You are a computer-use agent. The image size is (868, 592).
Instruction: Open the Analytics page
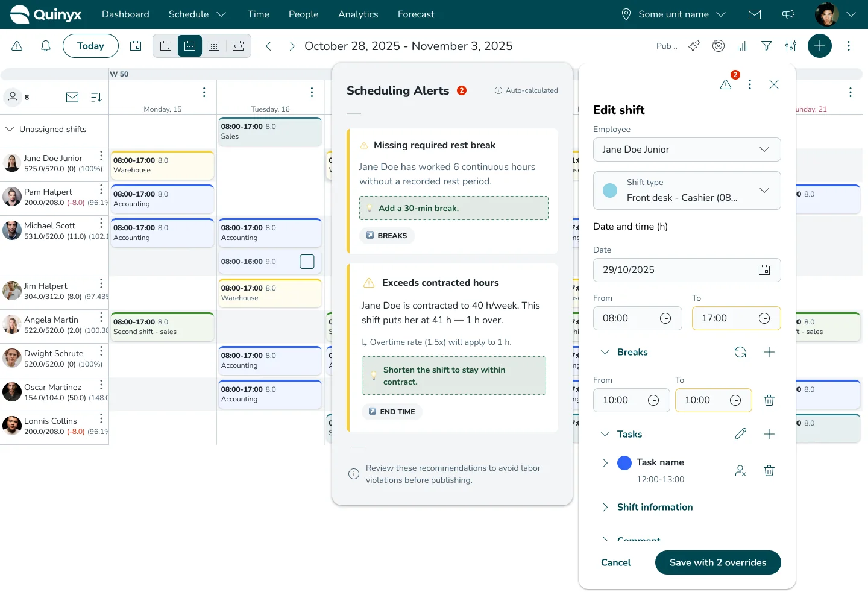[358, 14]
